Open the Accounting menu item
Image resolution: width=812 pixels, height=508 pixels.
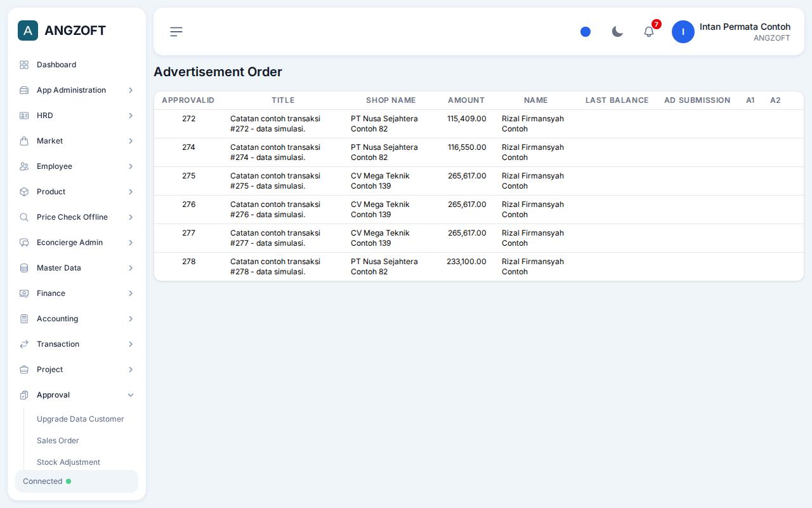coord(77,319)
